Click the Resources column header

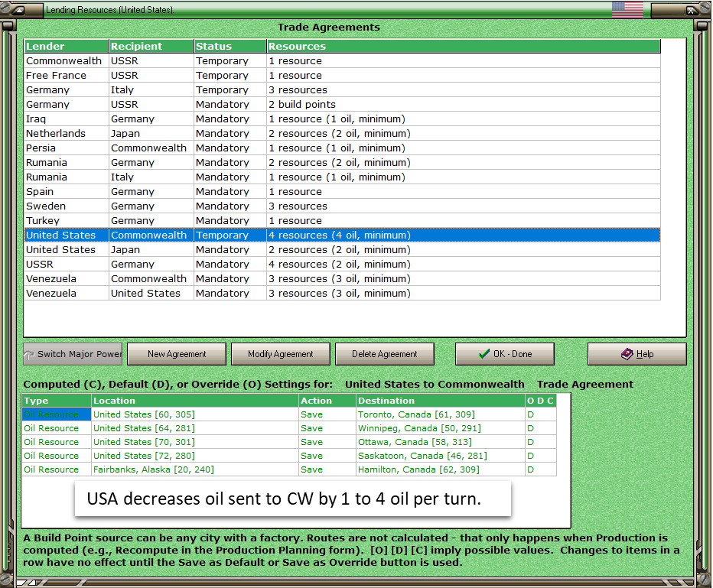464,46
